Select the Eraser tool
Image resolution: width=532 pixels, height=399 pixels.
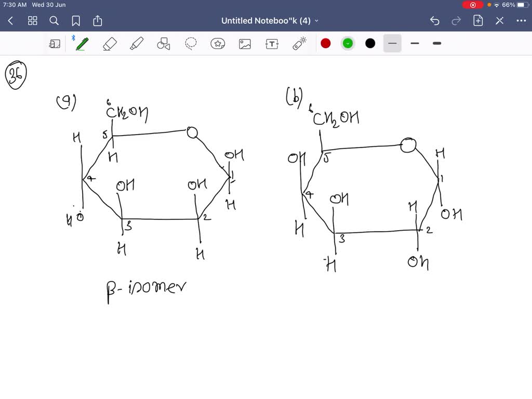tap(110, 44)
